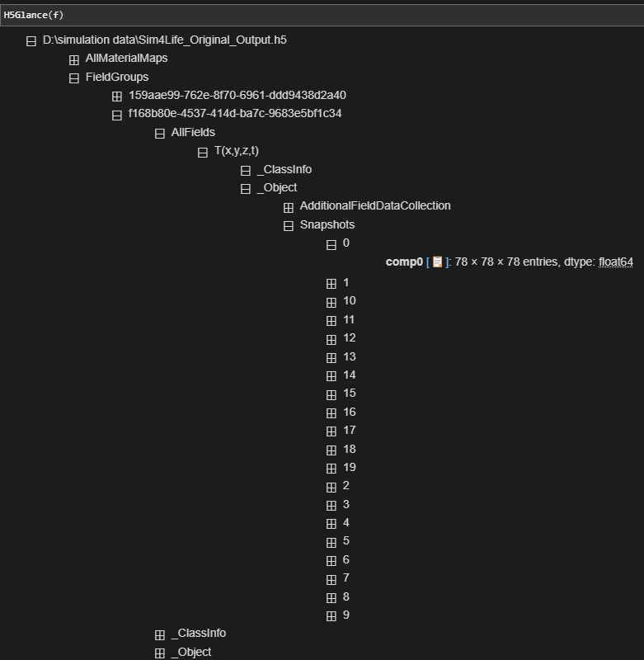The width and height of the screenshot is (644, 660).
Task: Click the H5Glance(f) code cell input
Action: [x=322, y=15]
